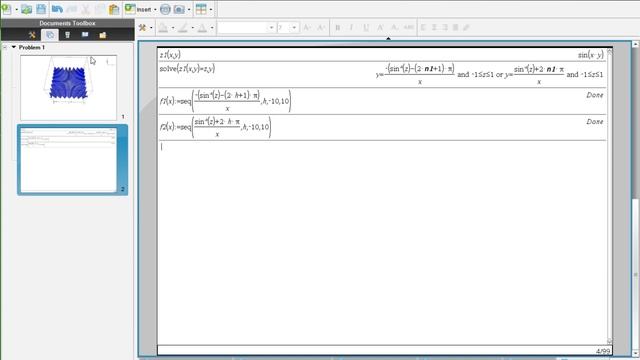The width and height of the screenshot is (640, 360).
Task: Click work area scrollbar down arrow
Action: pos(635,353)
